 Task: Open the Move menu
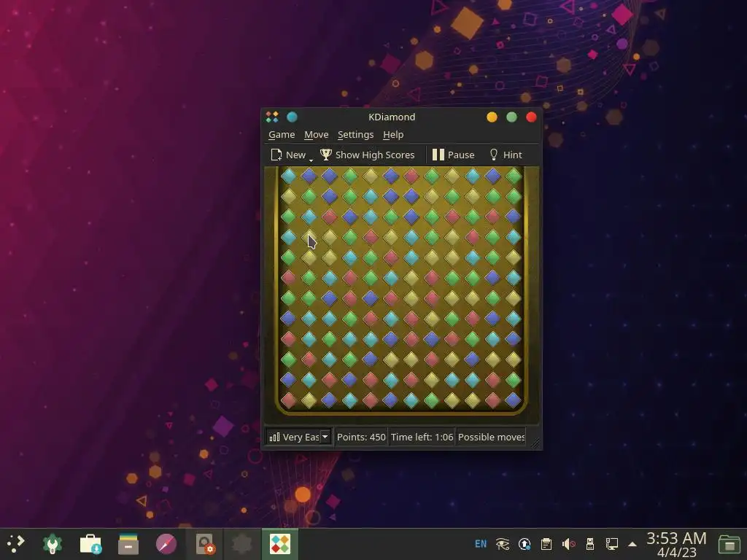coord(317,135)
